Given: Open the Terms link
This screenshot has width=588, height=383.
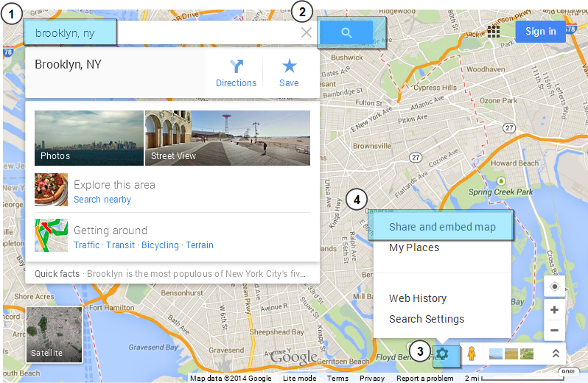Looking at the screenshot, I should (337, 378).
